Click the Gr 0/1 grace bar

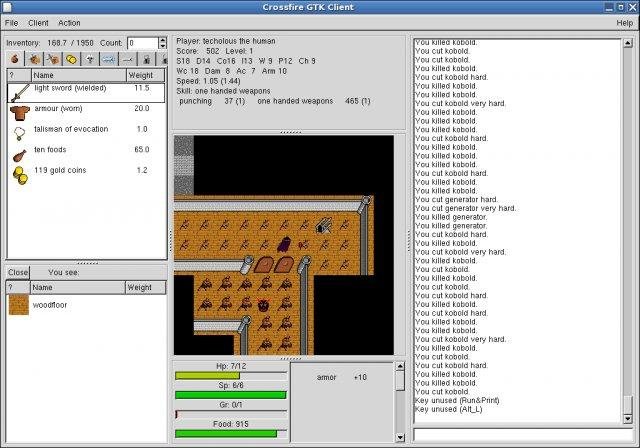pos(231,414)
